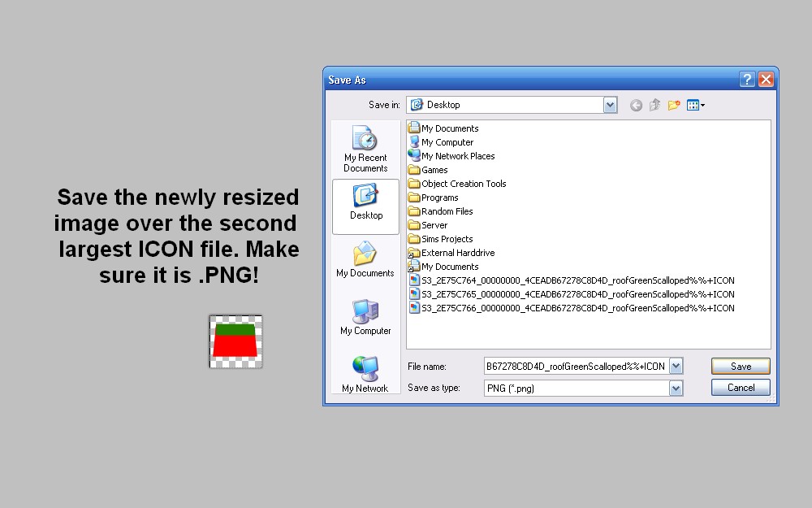
Task: Select My Computer in places bar
Action: point(365,317)
